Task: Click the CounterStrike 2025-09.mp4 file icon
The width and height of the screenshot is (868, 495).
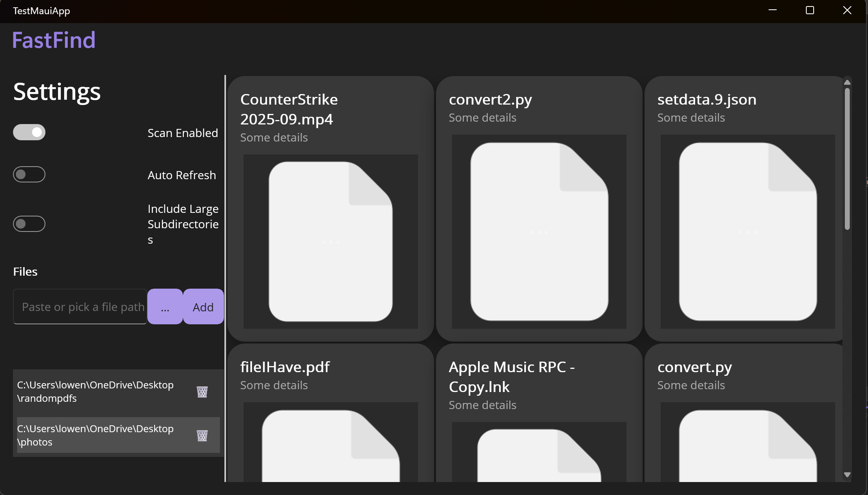Action: click(x=330, y=242)
